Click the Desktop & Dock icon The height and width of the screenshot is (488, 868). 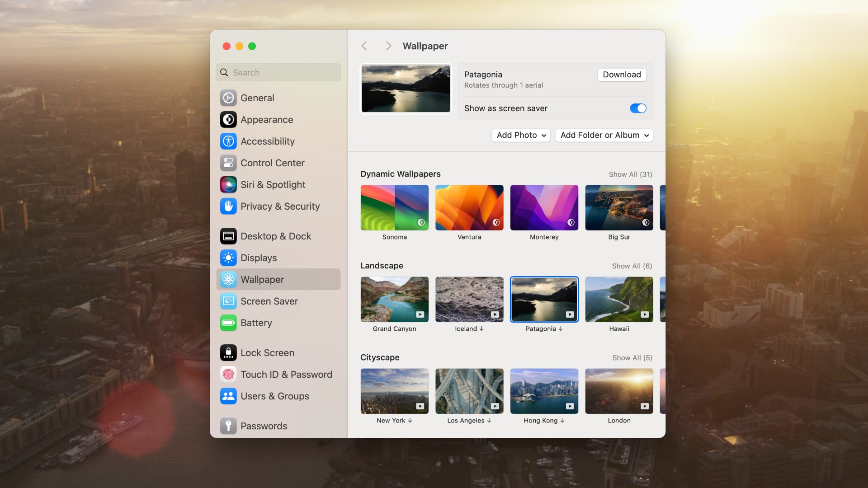228,236
